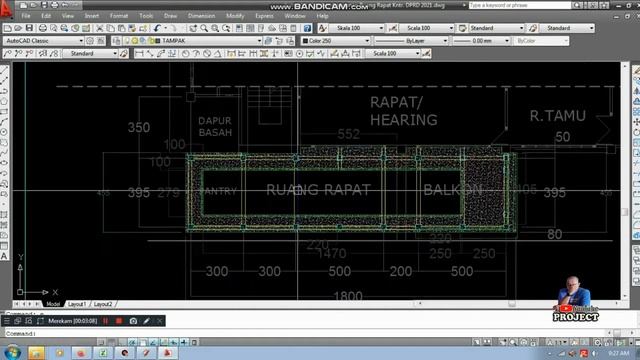Click the Copy icon in toolbar
This screenshot has height=360, width=640.
tap(111, 28)
